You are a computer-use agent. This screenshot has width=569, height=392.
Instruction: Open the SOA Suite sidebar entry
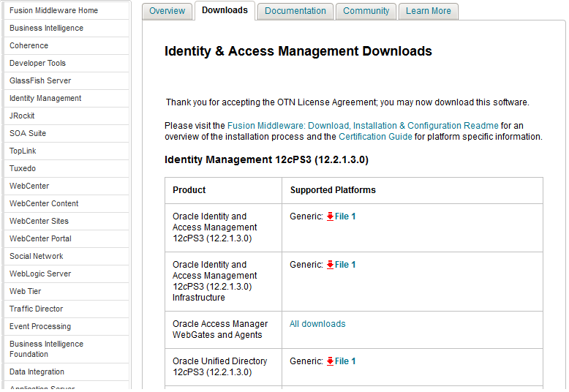pyautogui.click(x=28, y=133)
